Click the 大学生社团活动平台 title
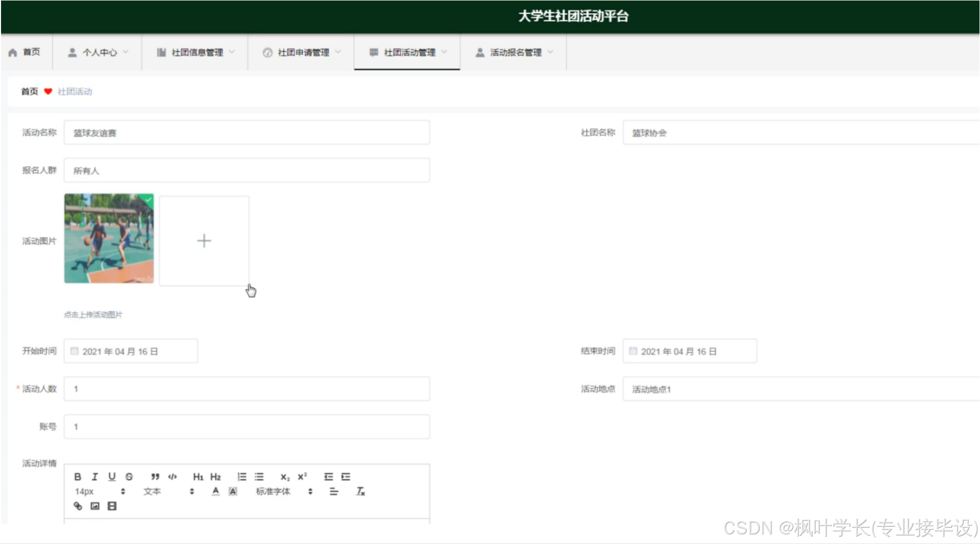 [573, 16]
